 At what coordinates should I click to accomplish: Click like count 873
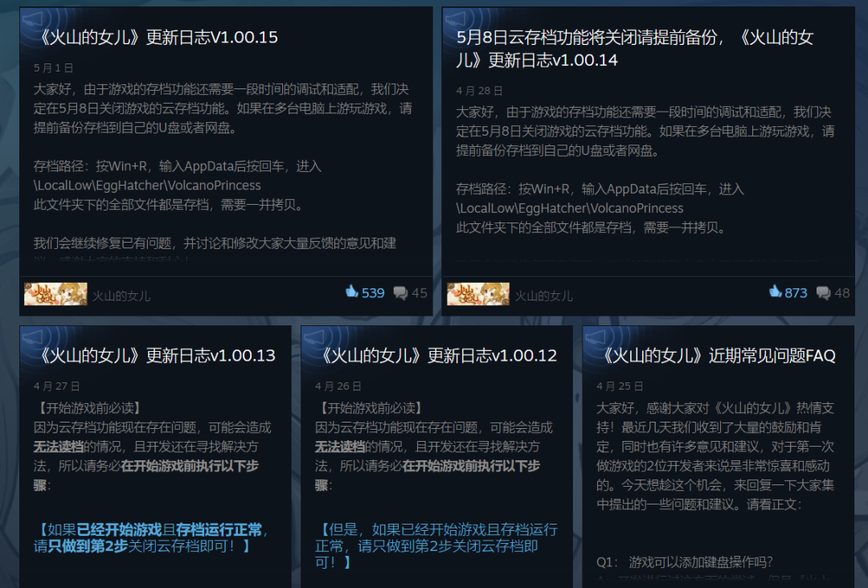click(796, 293)
